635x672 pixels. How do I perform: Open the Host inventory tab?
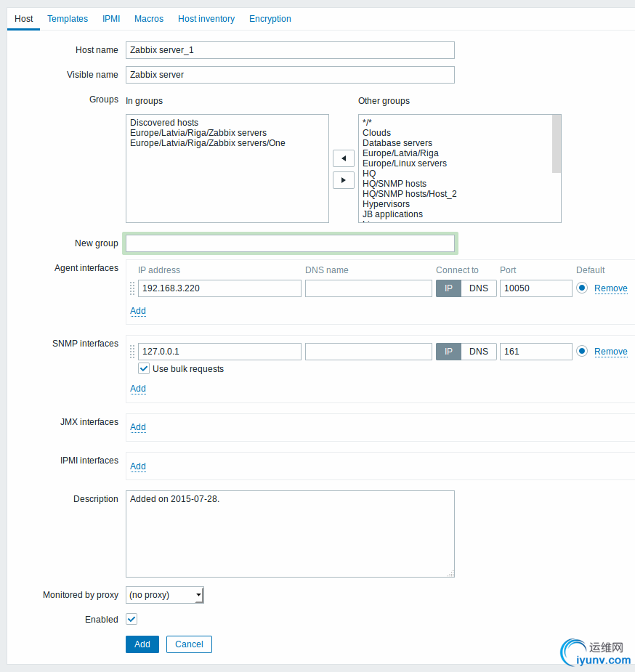[206, 19]
